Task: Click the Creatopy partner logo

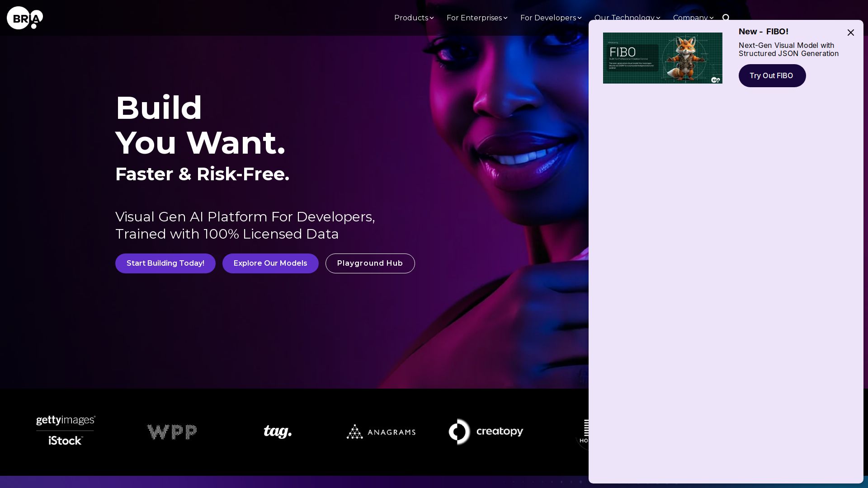Action: tap(486, 432)
